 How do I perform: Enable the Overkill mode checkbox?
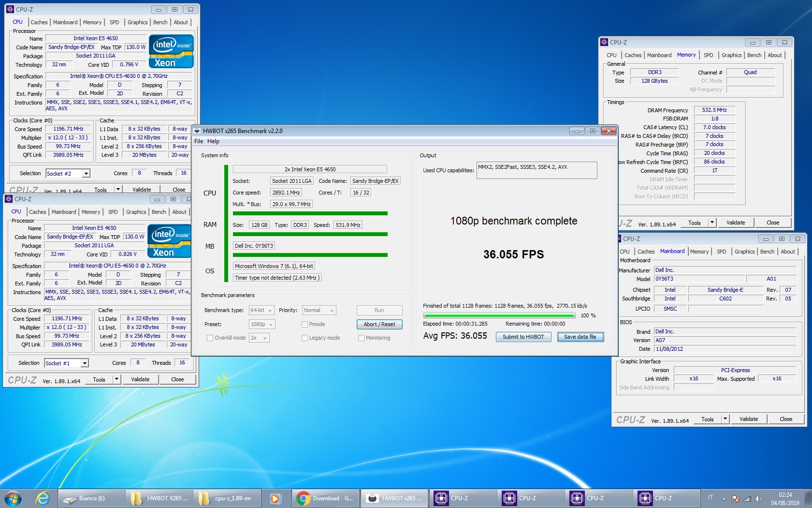tap(210, 338)
